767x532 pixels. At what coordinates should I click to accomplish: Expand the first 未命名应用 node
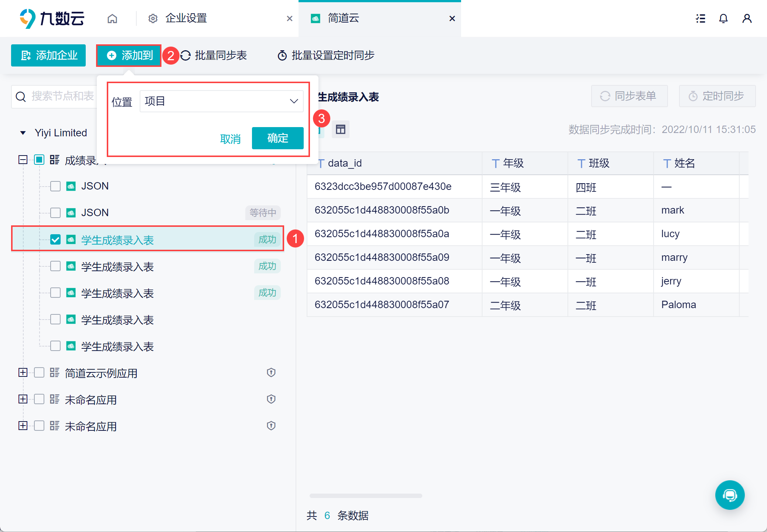(23, 399)
